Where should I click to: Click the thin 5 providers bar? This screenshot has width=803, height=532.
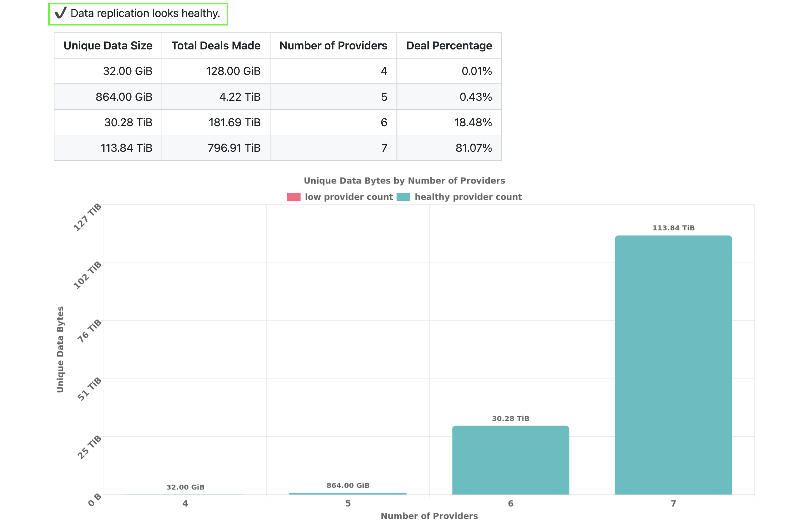tap(348, 493)
